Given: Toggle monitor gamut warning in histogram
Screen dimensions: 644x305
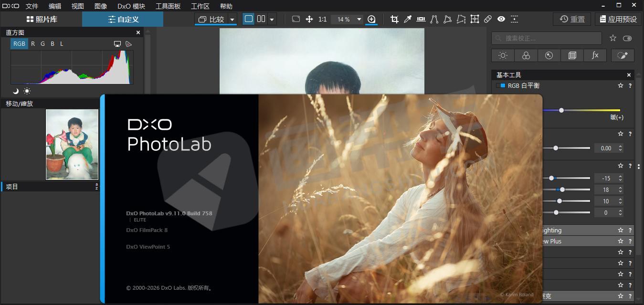Looking at the screenshot, I should pyautogui.click(x=117, y=44).
